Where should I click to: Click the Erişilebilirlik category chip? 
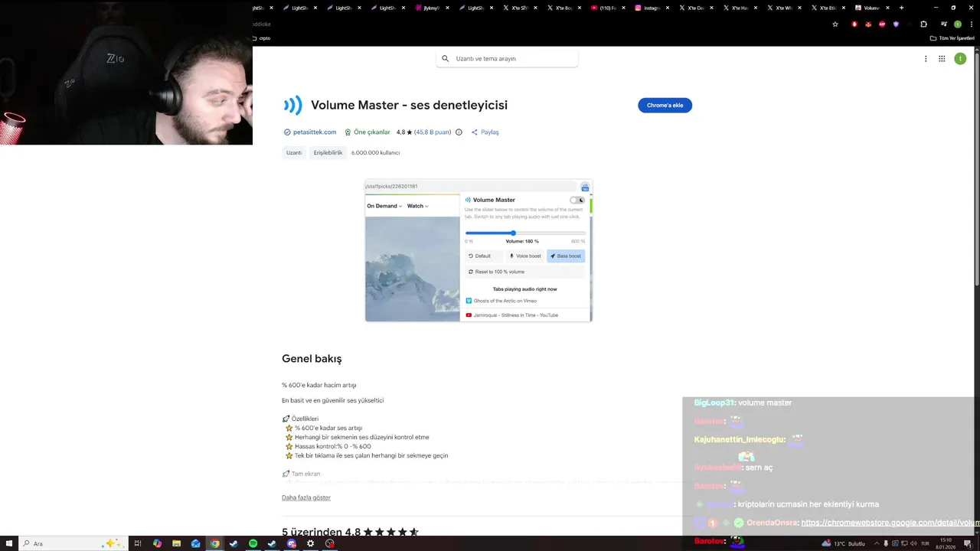coord(328,152)
